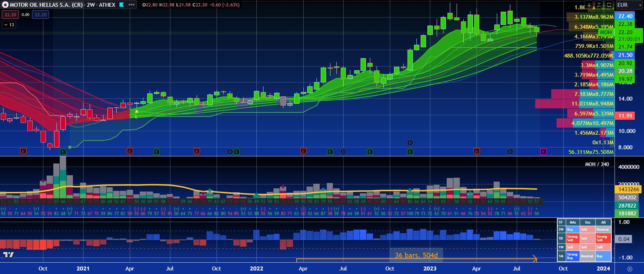644x274 pixels.
Task: Click the collapse pane icon next to the down arrow
Action: tap(599, 5)
